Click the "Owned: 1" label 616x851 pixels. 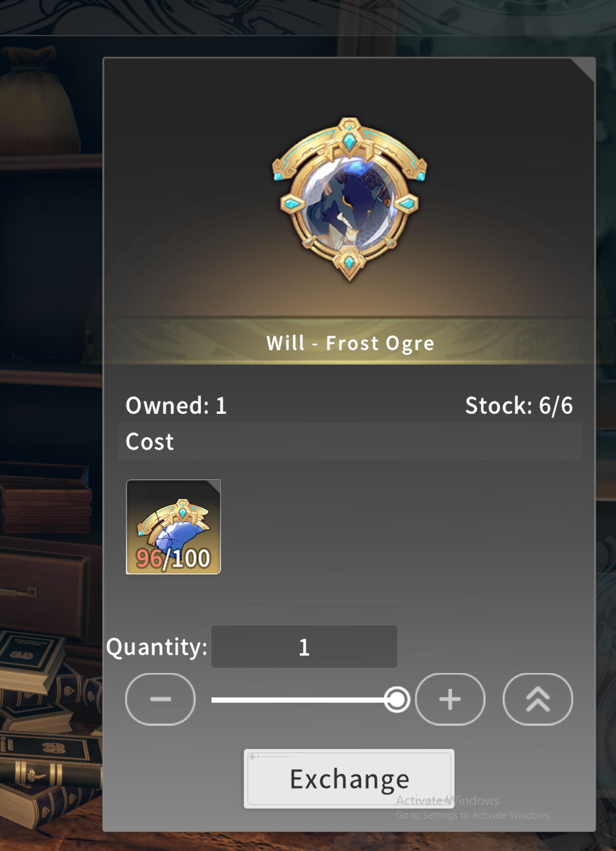pos(176,405)
